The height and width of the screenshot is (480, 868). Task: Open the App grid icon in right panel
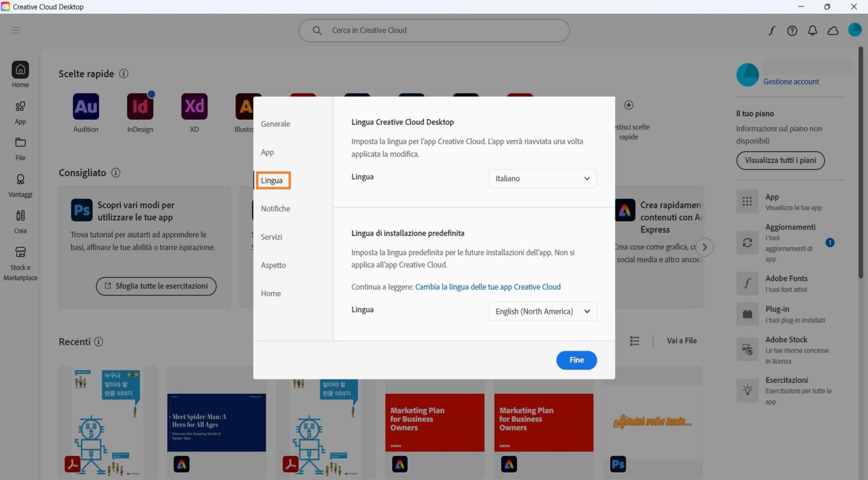click(x=747, y=202)
